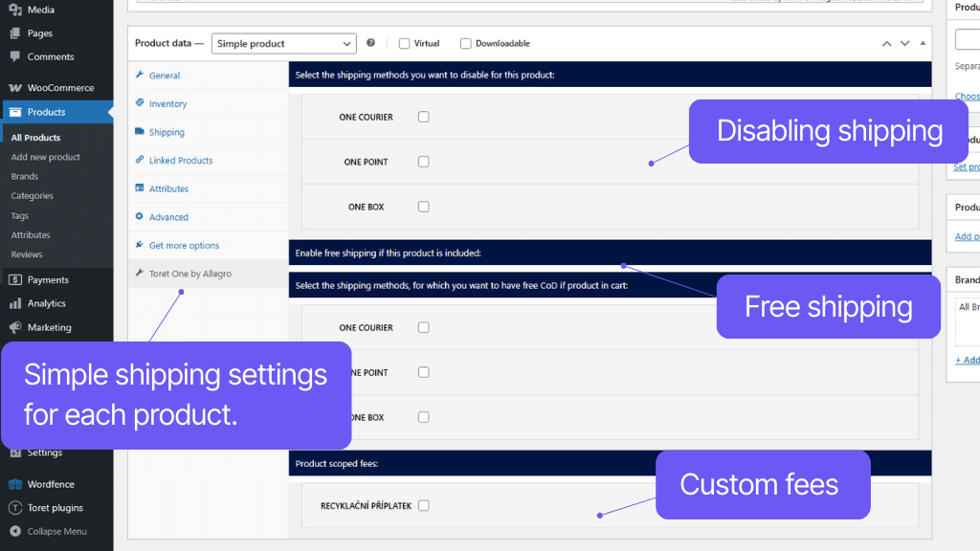Viewport: 980px width, 551px height.
Task: Click the Collapse Menu arrow icon
Action: [x=15, y=531]
